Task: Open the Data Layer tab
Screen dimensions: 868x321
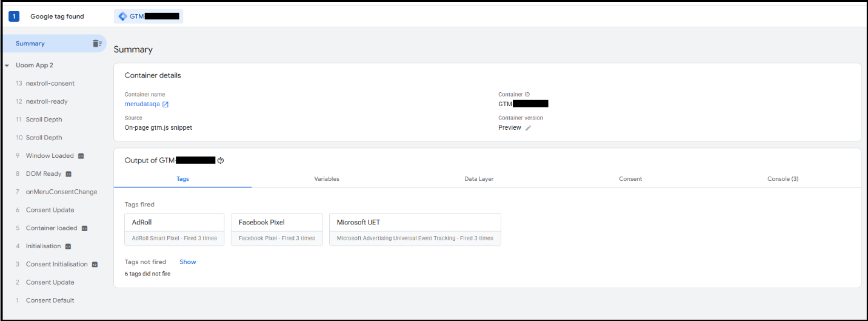Action: coord(479,179)
